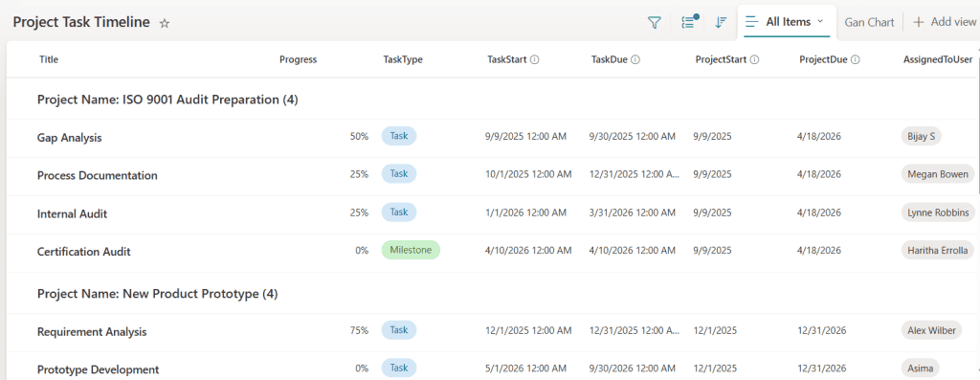Click the Task pill in Process Documentation row
980x380 pixels.
point(399,174)
